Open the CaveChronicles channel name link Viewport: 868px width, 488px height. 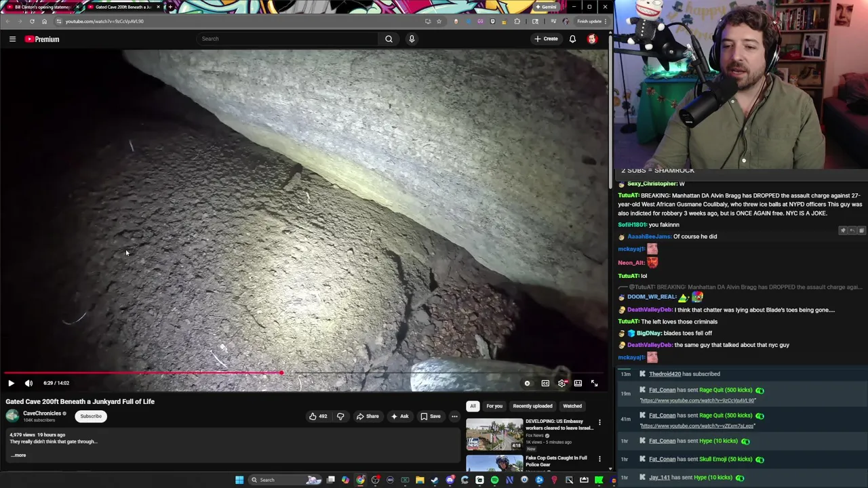click(42, 413)
